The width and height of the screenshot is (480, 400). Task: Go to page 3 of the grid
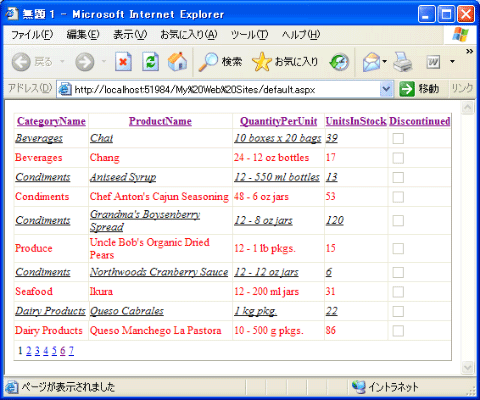(37, 350)
